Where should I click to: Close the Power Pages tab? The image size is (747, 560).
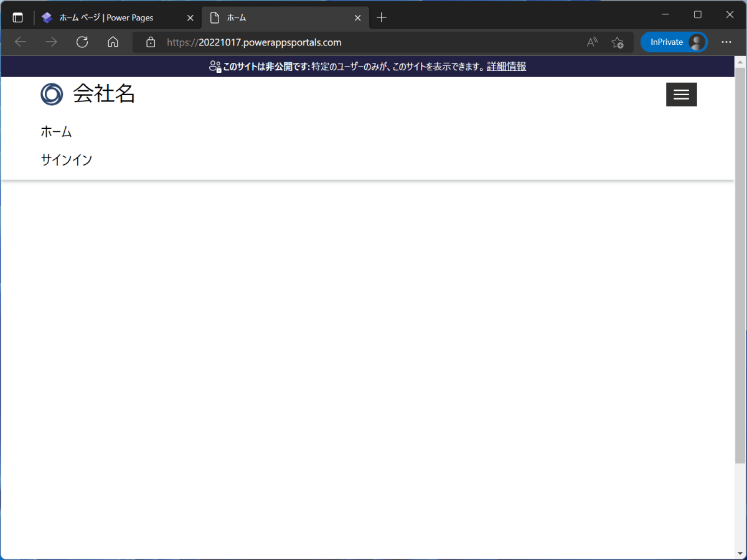click(x=190, y=17)
